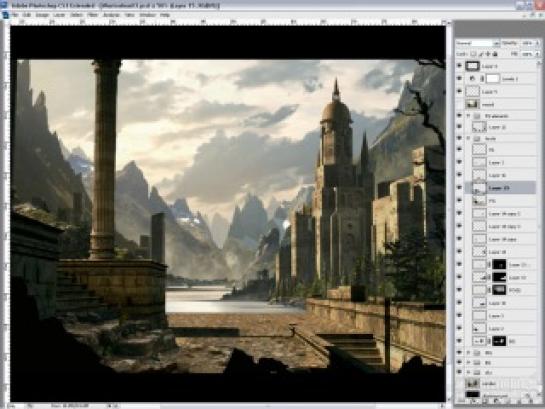The width and height of the screenshot is (545, 409).
Task: Click the black Background layer thumbnail
Action: click(x=472, y=394)
